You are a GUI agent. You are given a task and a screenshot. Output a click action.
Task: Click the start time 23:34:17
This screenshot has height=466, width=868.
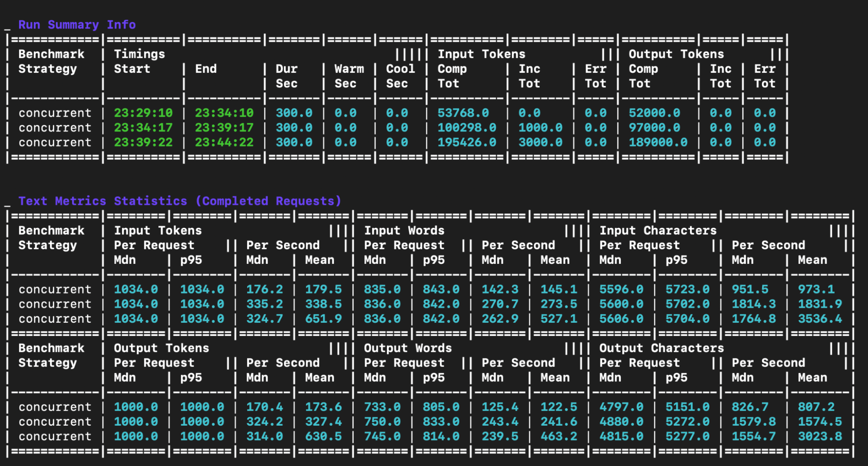coord(143,128)
